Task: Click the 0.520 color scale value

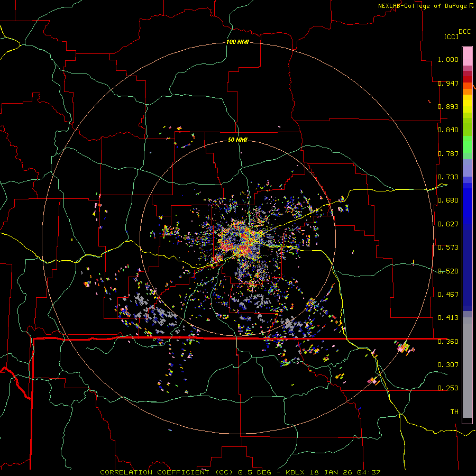Action: [448, 271]
